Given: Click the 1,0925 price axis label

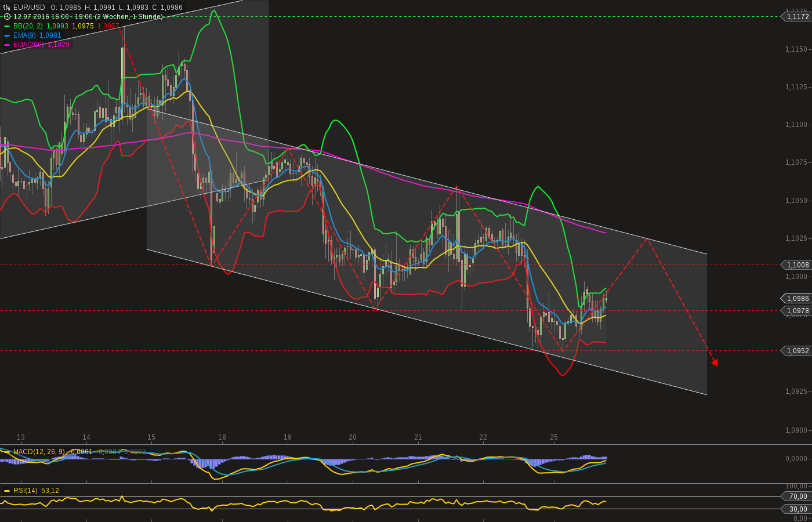Looking at the screenshot, I should pos(796,391).
